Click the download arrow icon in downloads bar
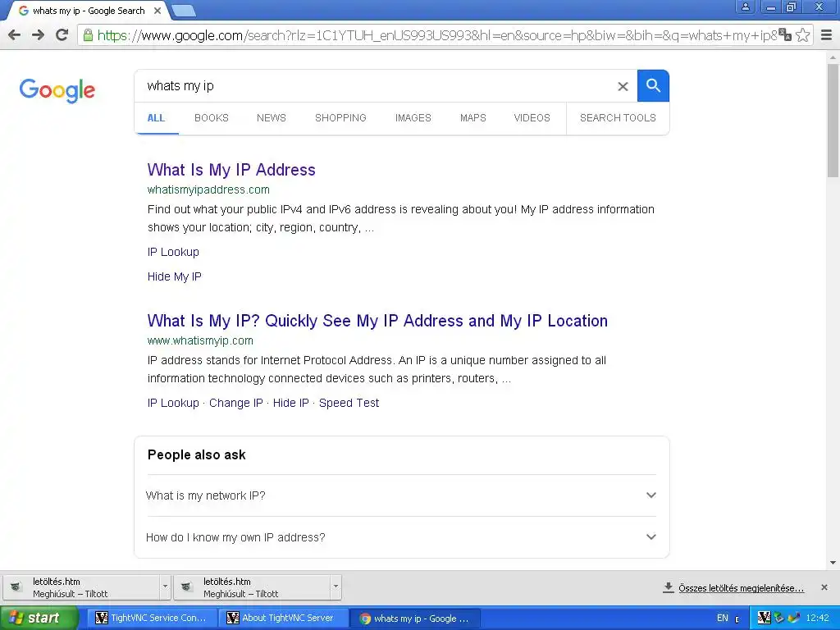Image resolution: width=840 pixels, height=630 pixels. point(668,587)
